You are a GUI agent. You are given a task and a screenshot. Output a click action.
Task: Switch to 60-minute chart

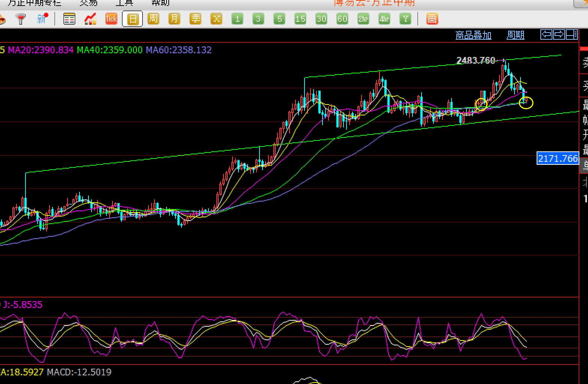pos(342,19)
